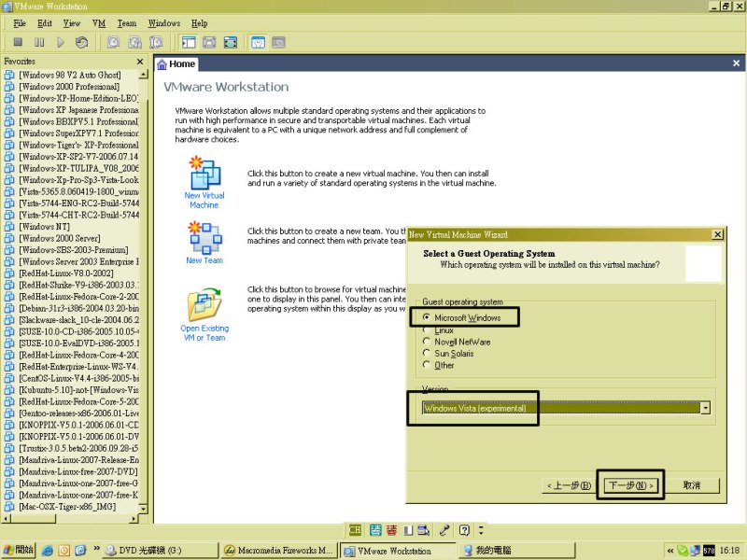
Task: Click the New Team icon
Action: click(x=204, y=237)
